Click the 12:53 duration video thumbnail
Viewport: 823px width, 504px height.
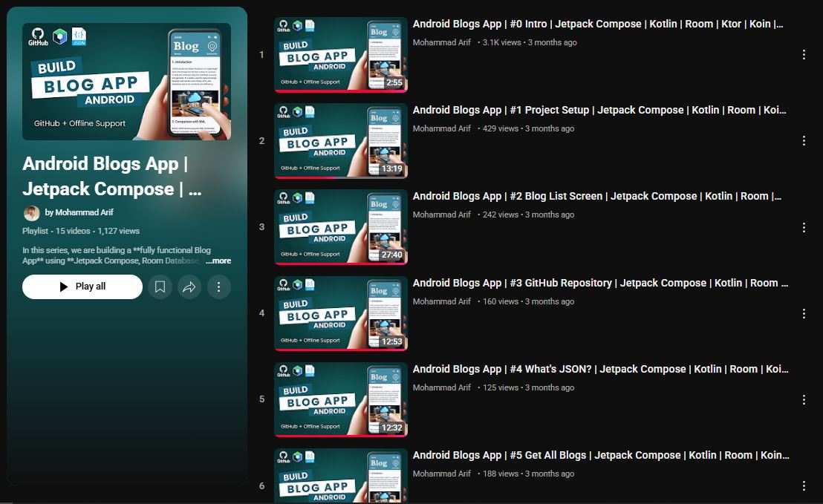(x=341, y=314)
